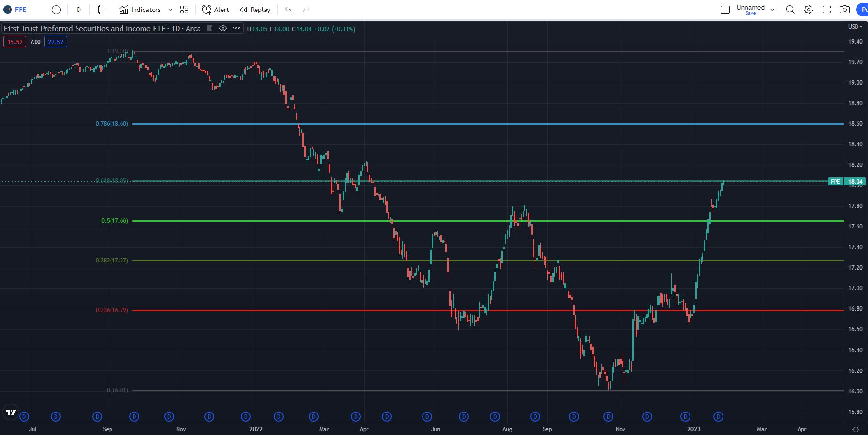The height and width of the screenshot is (435, 868).
Task: Click the 2023 time axis label
Action: coord(693,429)
